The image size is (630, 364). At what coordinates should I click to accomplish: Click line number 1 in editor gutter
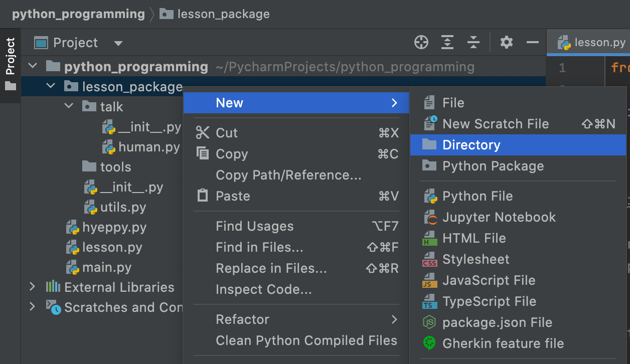562,67
